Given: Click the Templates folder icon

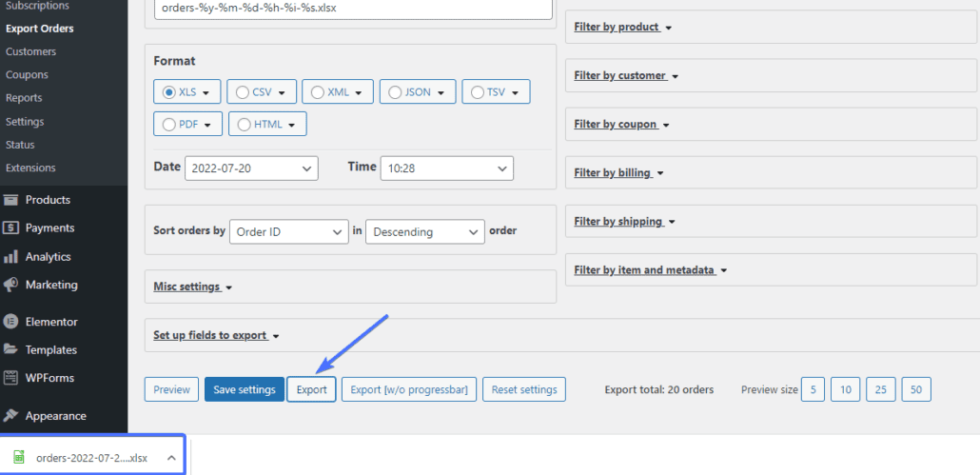Looking at the screenshot, I should click(10, 349).
